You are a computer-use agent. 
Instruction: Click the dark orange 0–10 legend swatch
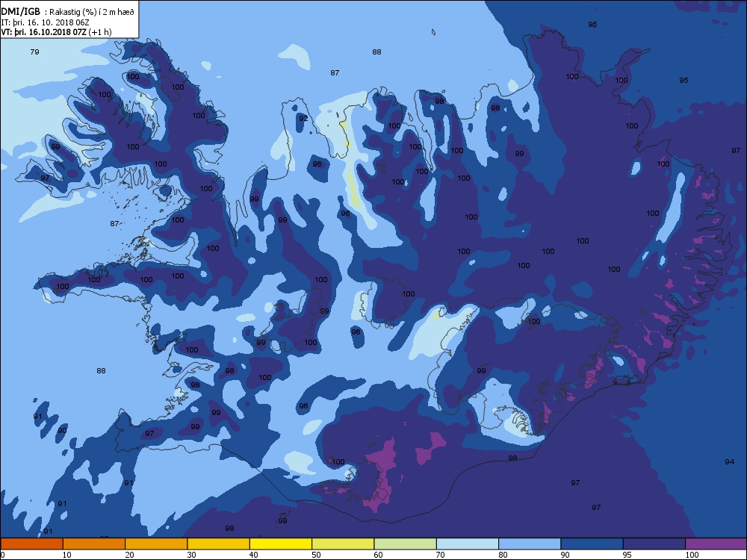tap(31, 544)
